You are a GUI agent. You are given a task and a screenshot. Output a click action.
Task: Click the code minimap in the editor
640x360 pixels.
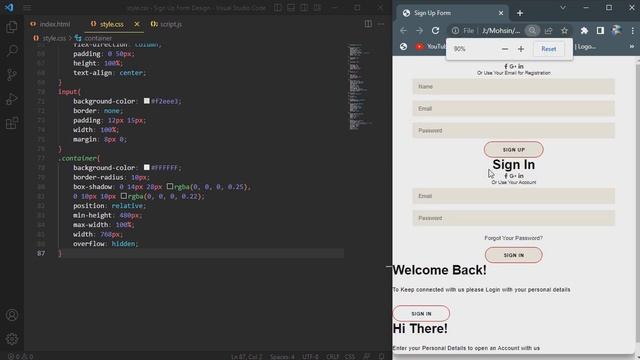tap(359, 87)
